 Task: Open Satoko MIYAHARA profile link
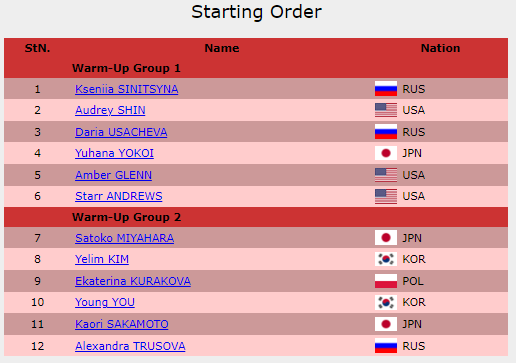tap(124, 238)
